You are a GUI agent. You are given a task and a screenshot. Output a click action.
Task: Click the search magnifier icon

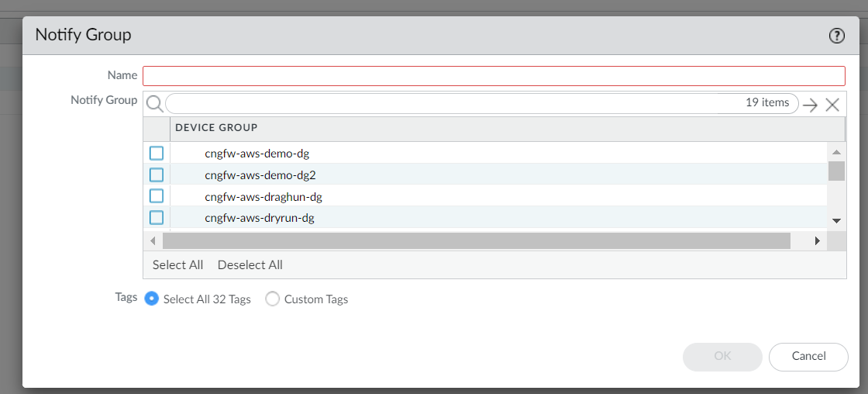coord(154,104)
